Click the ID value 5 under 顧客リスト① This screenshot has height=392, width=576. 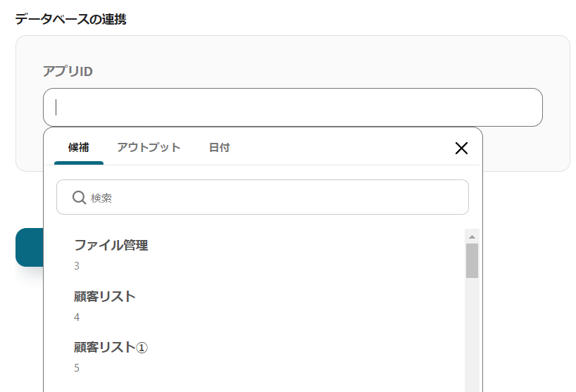pyautogui.click(x=77, y=368)
